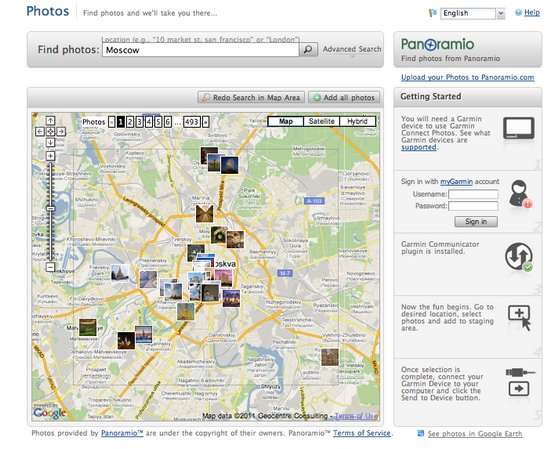
Task: Click the Garmin device screen icon
Action: 519,128
